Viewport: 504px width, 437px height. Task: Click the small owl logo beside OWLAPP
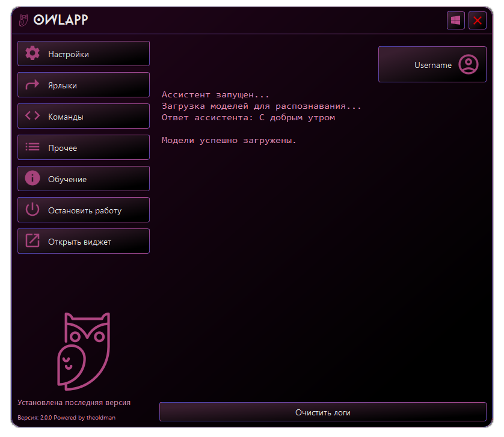23,20
